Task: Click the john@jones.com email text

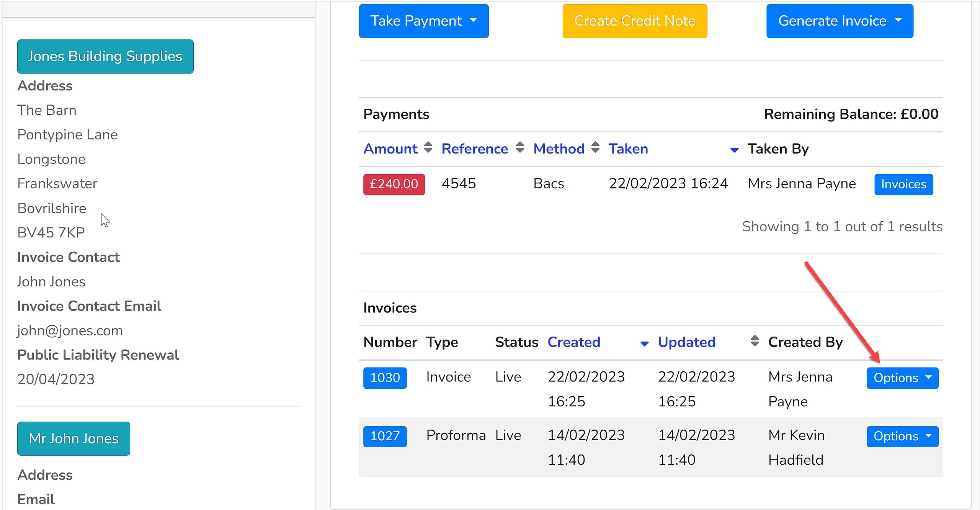Action: (70, 330)
